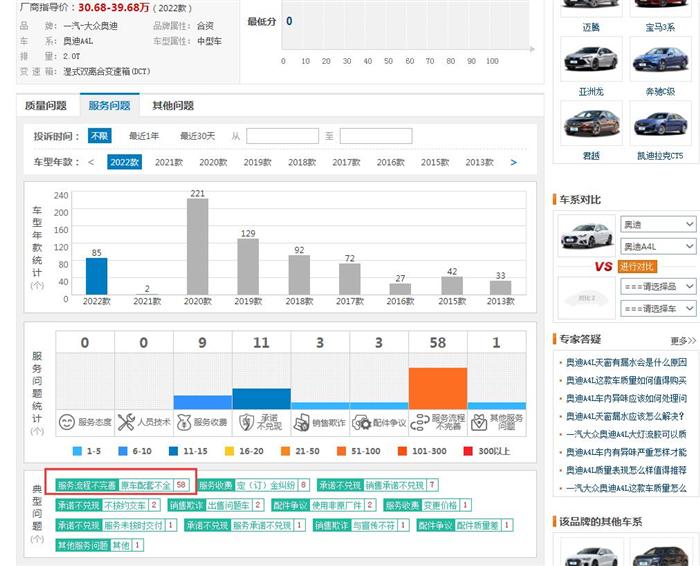The image size is (700, 566).
Task: Open the 请选择车 series dropdown
Action: [658, 308]
